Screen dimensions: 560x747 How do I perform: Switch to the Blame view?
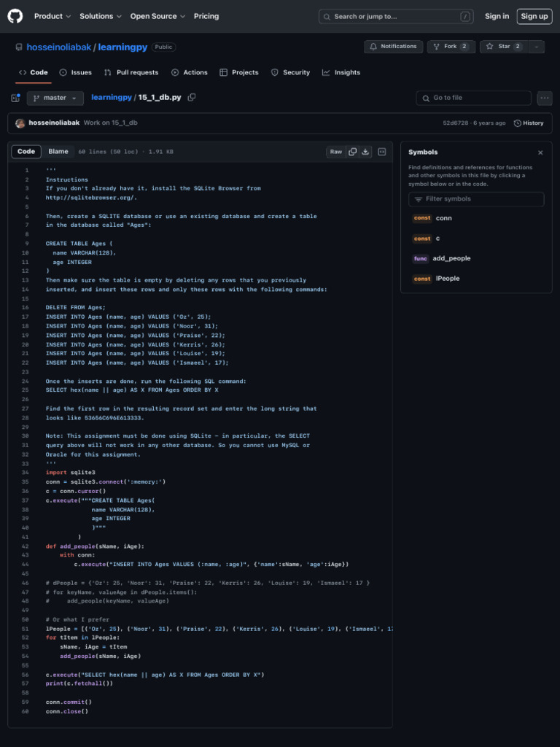click(58, 152)
